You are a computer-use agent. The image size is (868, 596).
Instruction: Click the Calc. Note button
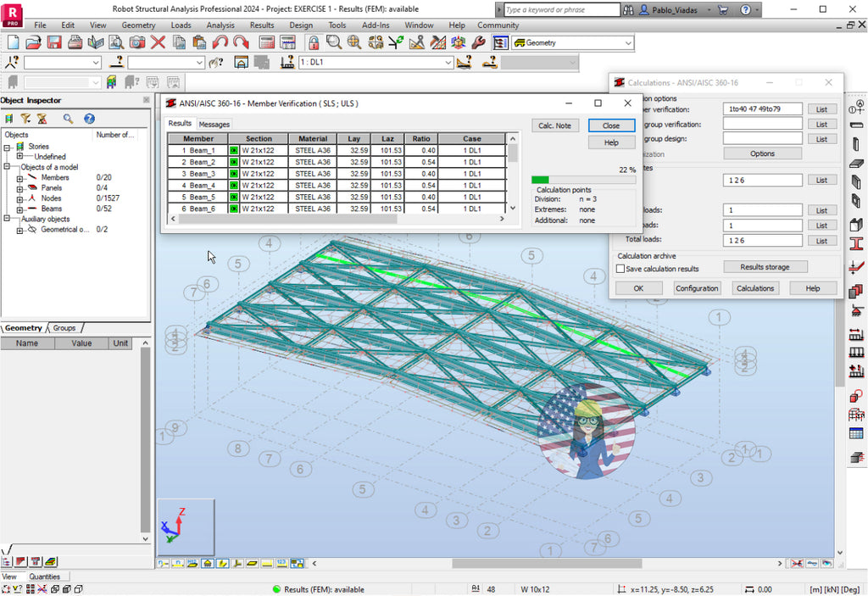(555, 124)
